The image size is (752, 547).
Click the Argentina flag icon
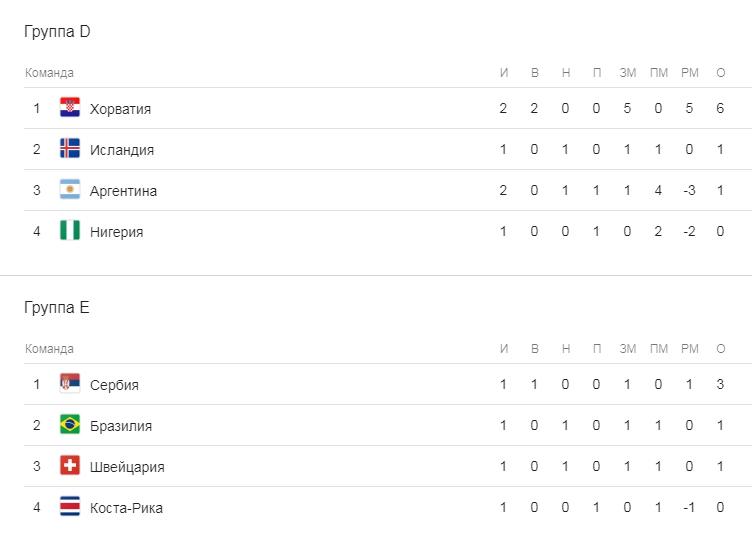(x=69, y=190)
